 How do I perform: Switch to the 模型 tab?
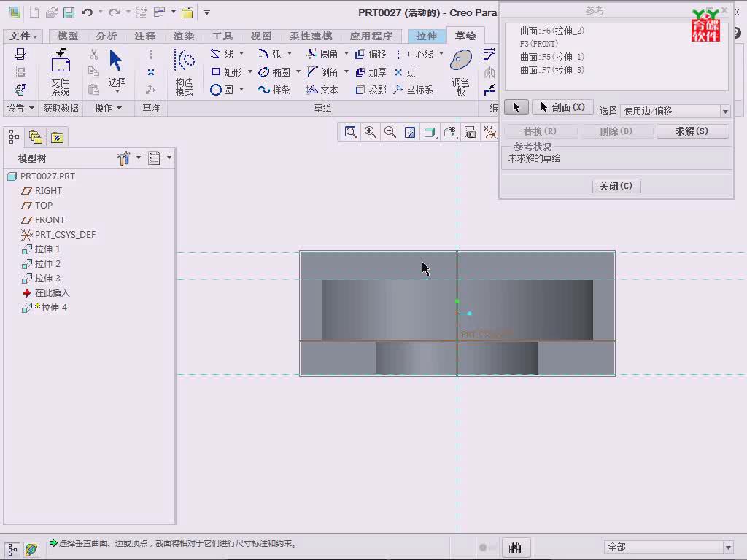pyautogui.click(x=68, y=36)
